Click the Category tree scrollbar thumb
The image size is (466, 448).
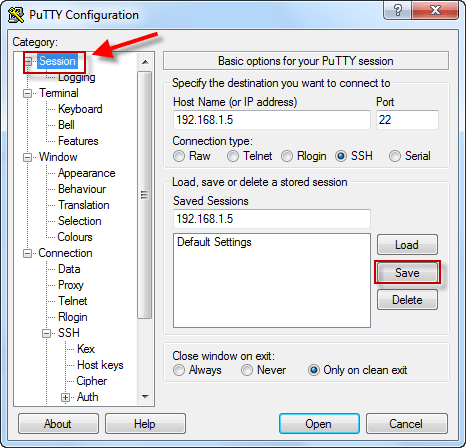coord(145,195)
